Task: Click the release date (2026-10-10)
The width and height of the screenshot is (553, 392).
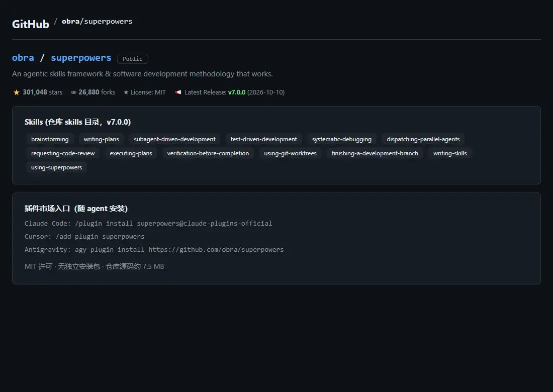Action: [x=266, y=92]
